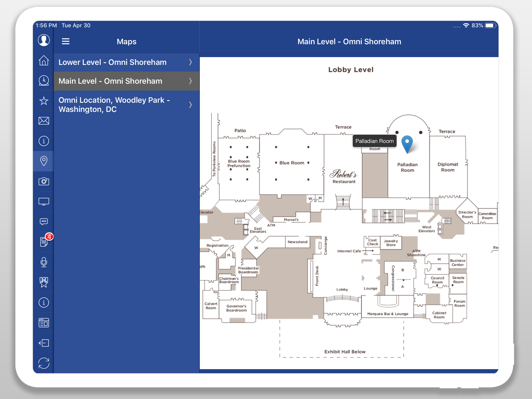Open the news layout icon in sidebar
This screenshot has width=532, height=399.
coord(44,322)
